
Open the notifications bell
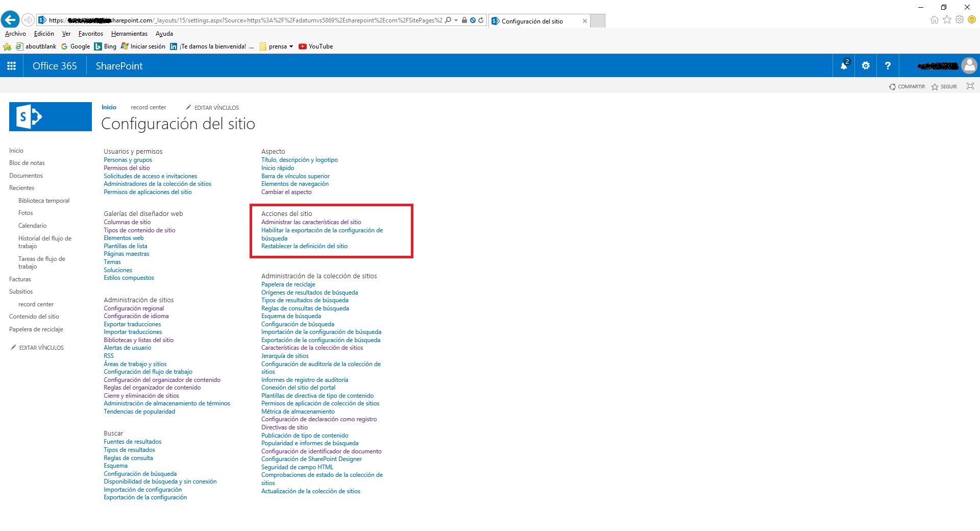point(843,65)
